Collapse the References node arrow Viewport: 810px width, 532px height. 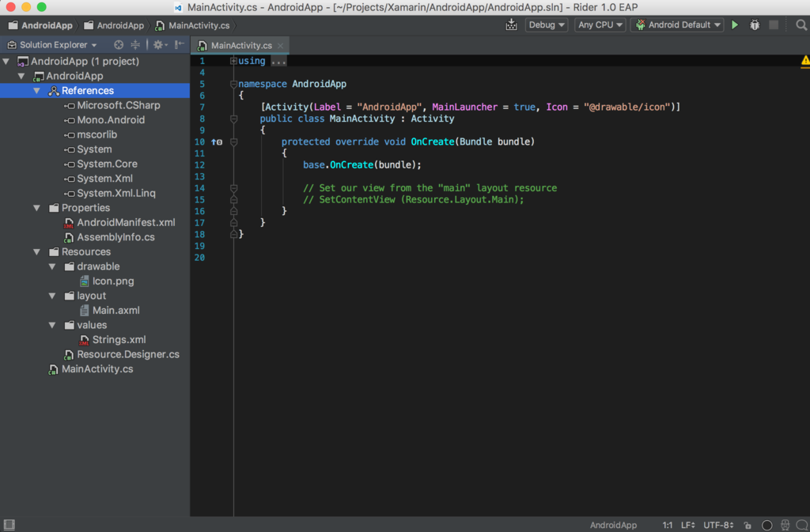pyautogui.click(x=36, y=91)
